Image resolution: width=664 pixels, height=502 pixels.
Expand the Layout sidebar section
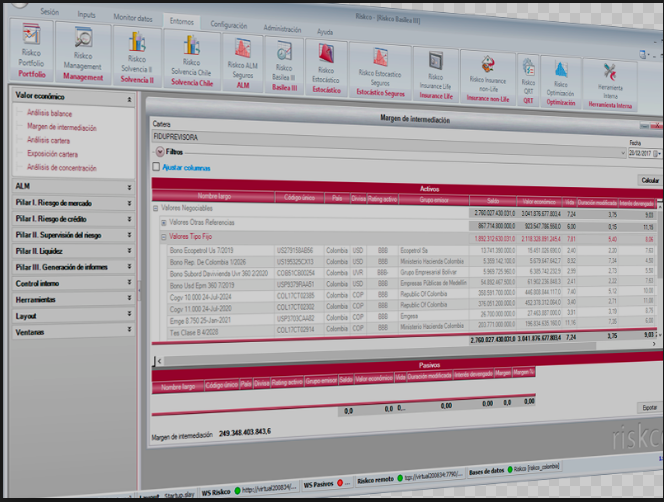129,313
